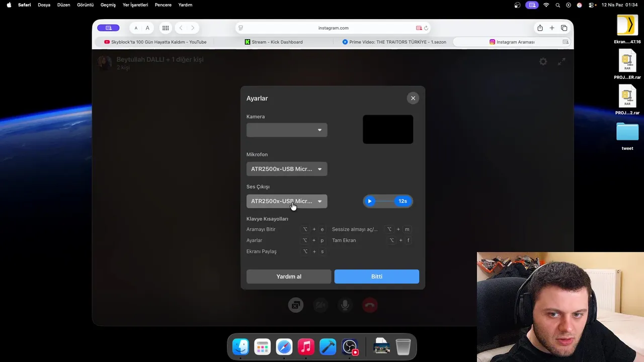Open the Düzen menu
Viewport: 644px width, 362px height.
[x=63, y=5]
